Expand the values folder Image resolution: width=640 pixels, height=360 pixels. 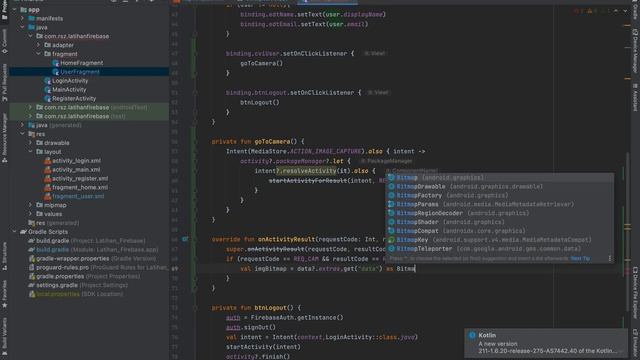click(x=31, y=214)
